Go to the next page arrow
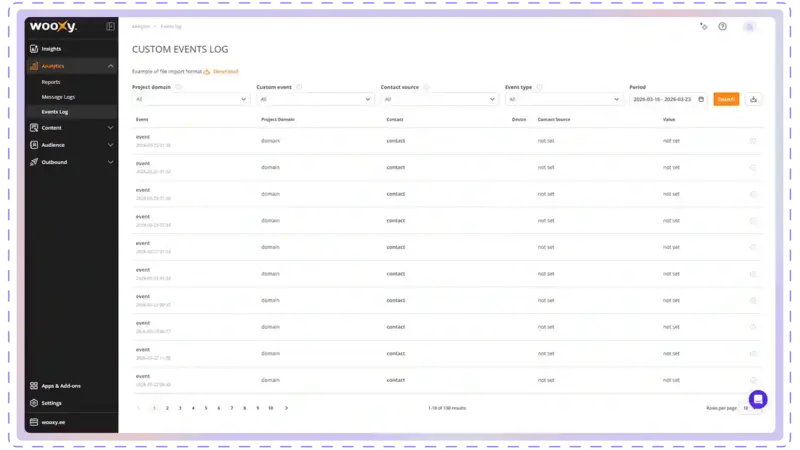Viewport: 800px width, 450px height. (x=286, y=408)
